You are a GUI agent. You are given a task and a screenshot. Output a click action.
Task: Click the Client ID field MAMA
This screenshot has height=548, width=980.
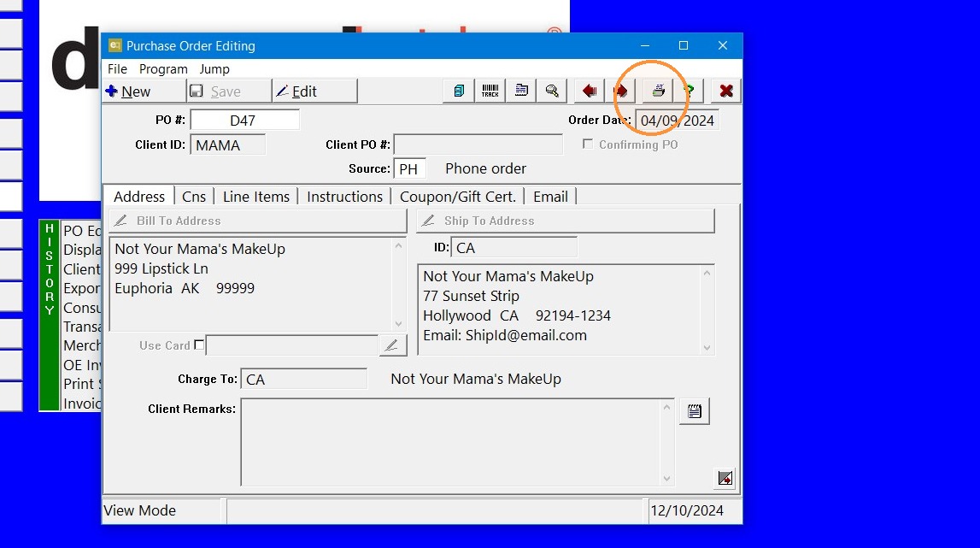227,145
